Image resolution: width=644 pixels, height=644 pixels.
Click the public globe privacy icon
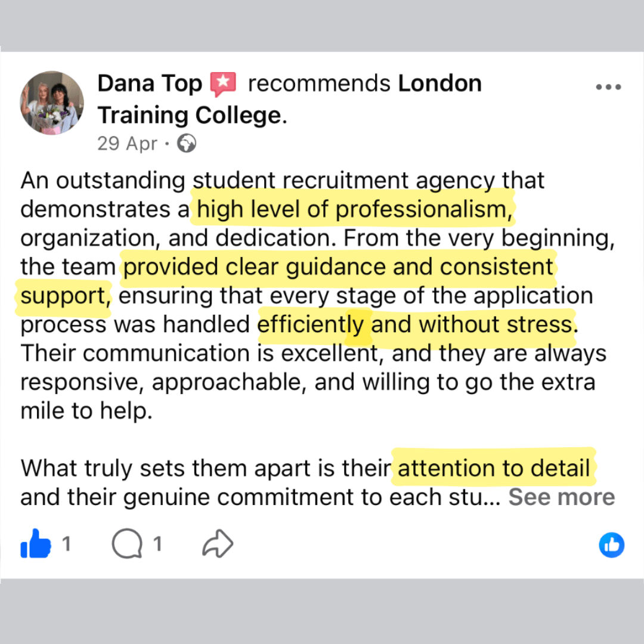pos(187,143)
